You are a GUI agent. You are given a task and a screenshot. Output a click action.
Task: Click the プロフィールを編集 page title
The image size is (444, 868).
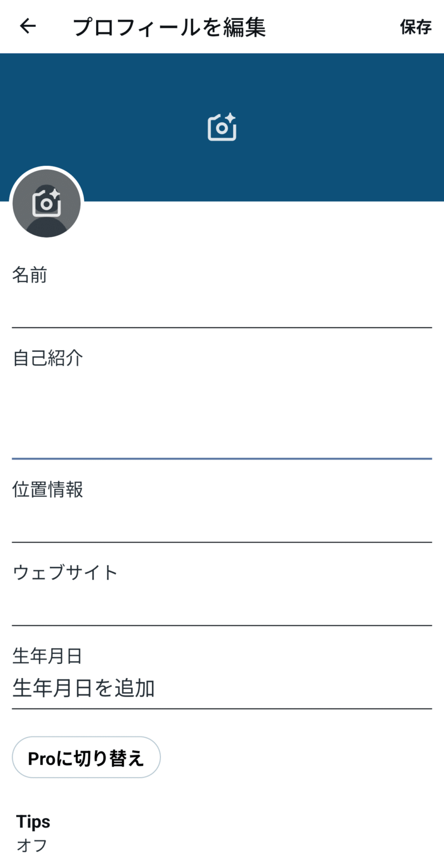tap(169, 27)
